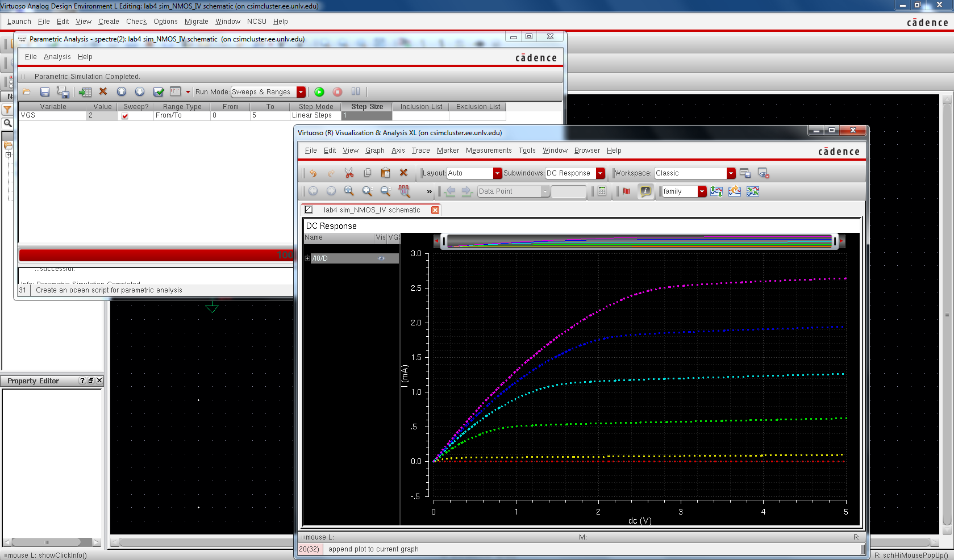Open file icon in Parametric Analysis toolbar

click(26, 91)
